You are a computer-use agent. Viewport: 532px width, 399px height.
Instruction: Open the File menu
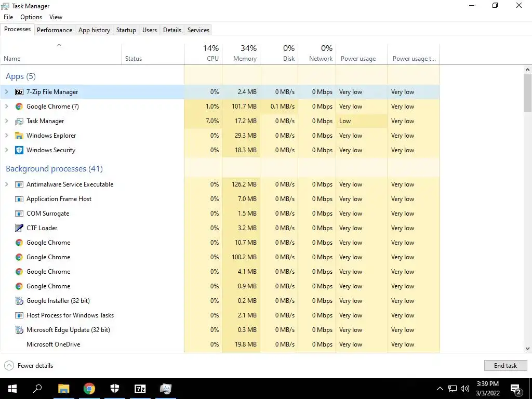pos(8,17)
